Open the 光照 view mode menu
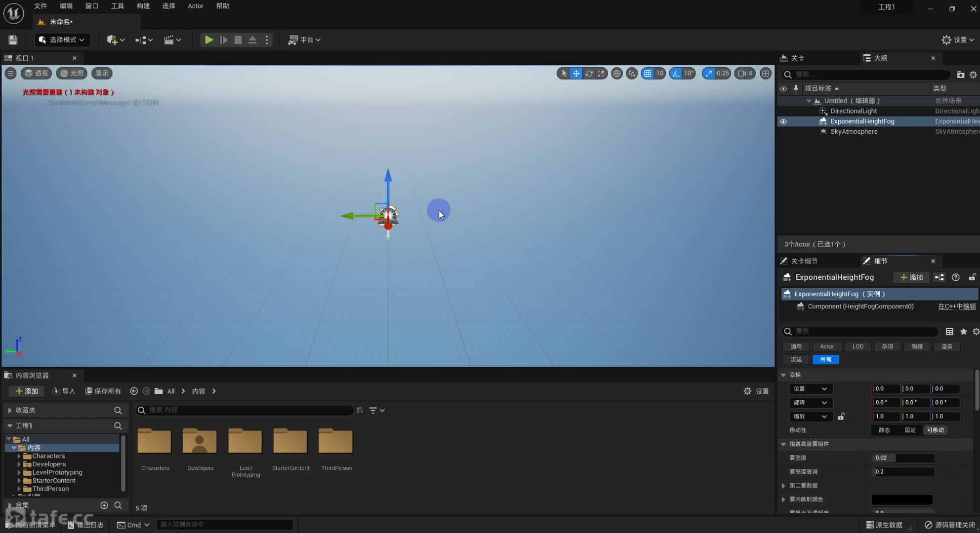 click(x=72, y=74)
